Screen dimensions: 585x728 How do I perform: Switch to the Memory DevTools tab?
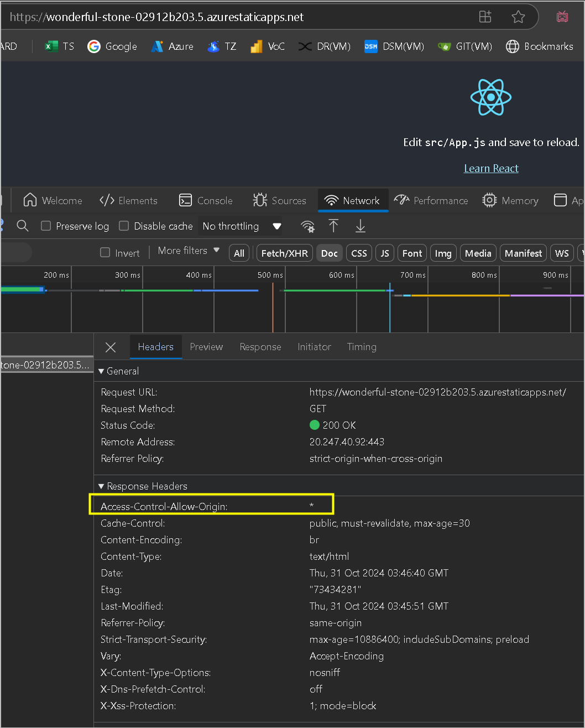(510, 201)
